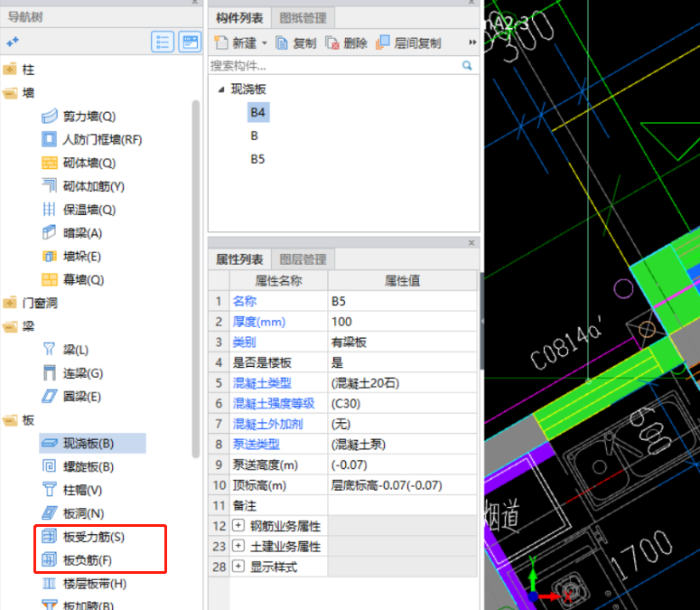Click the star icon in the navigation tree toolbar

click(13, 42)
